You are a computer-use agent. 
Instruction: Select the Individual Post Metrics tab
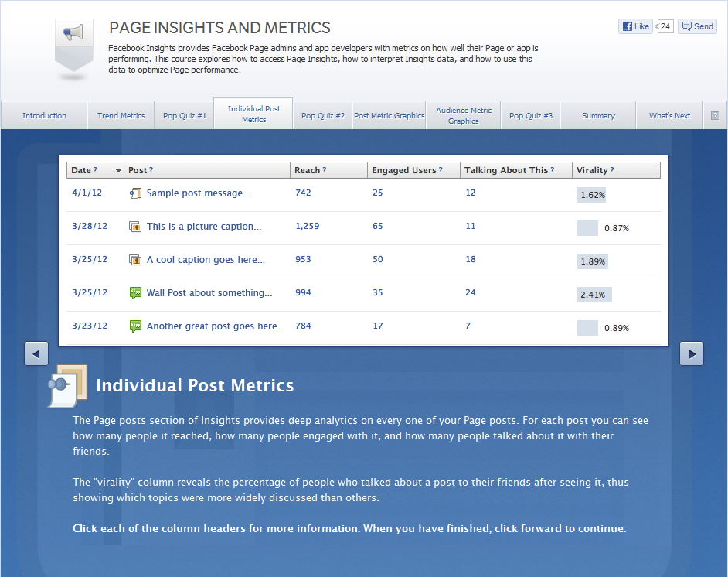point(253,114)
